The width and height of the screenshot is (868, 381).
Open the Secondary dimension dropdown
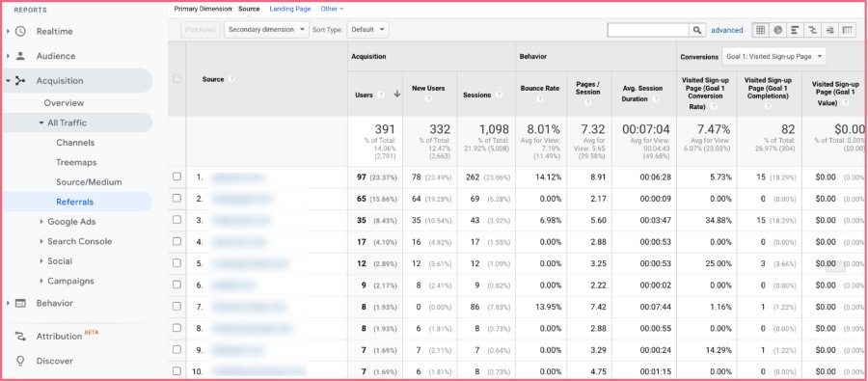pos(266,30)
